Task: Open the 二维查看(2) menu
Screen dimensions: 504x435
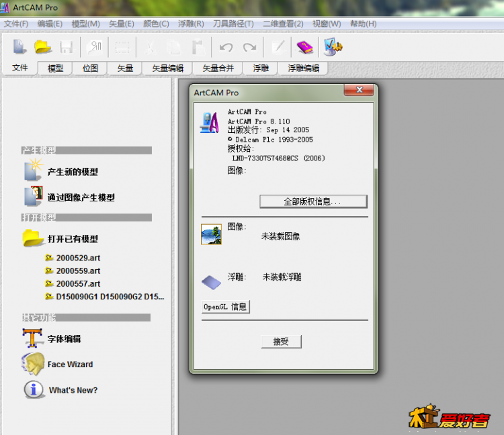Action: pyautogui.click(x=283, y=23)
